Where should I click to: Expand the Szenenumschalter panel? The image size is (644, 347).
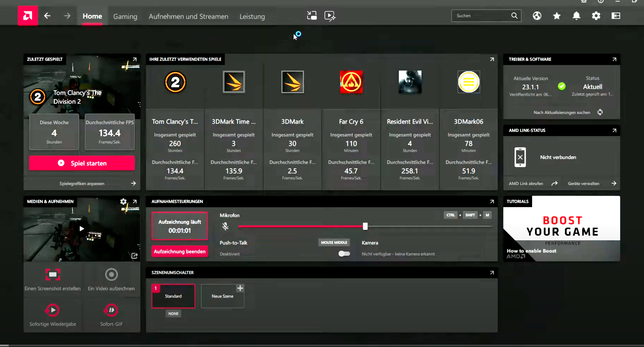[492, 273]
